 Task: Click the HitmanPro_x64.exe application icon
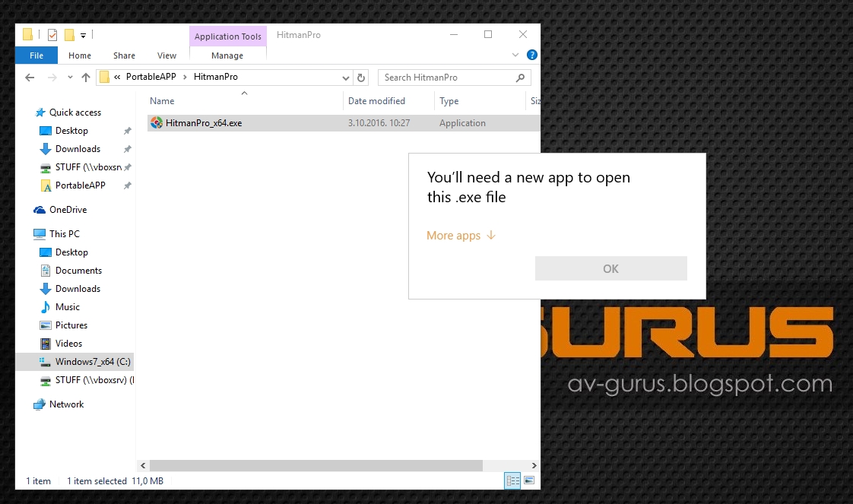click(157, 123)
